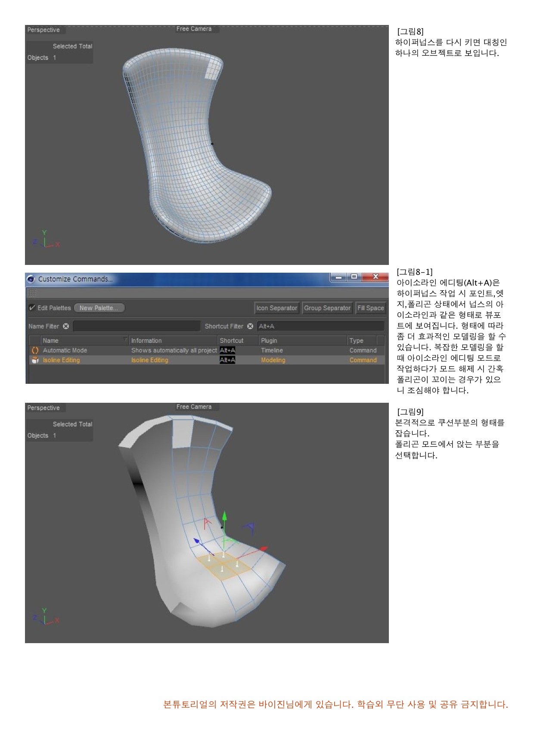Click the Free Camera label in the top chair viewport
Image resolution: width=534 pixels, height=756 pixels.
tap(194, 29)
